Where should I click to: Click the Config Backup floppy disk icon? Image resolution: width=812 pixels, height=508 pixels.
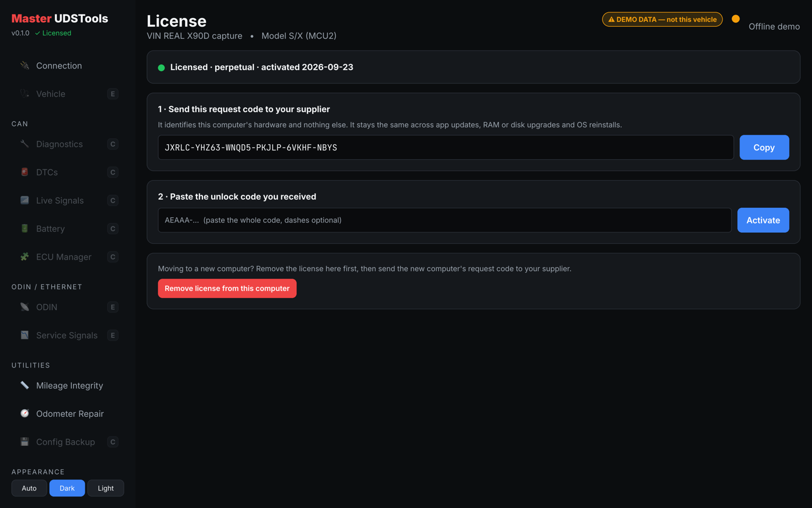pos(24,442)
